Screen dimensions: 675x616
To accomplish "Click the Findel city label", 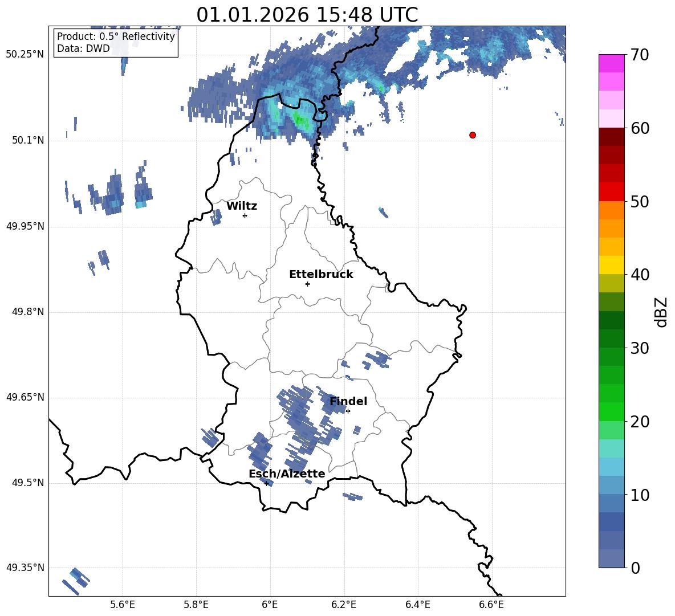I will 348,401.
